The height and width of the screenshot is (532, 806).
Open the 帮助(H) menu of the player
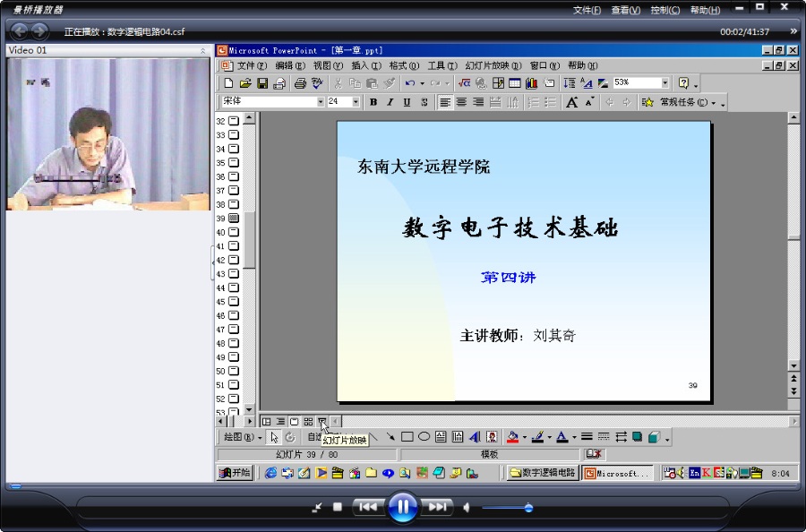tap(705, 10)
